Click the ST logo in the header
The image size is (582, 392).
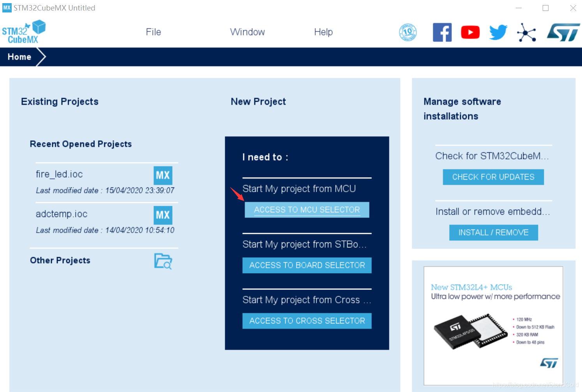coord(563,32)
